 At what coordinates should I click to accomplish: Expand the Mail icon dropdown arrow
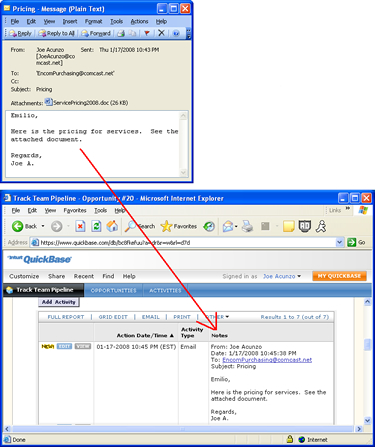point(236,227)
